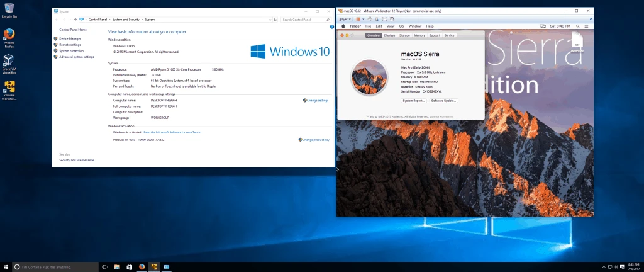Screen dimensions: 644x272
Task: Send Ctrl+Alt+Del to the VM
Action: point(370,19)
